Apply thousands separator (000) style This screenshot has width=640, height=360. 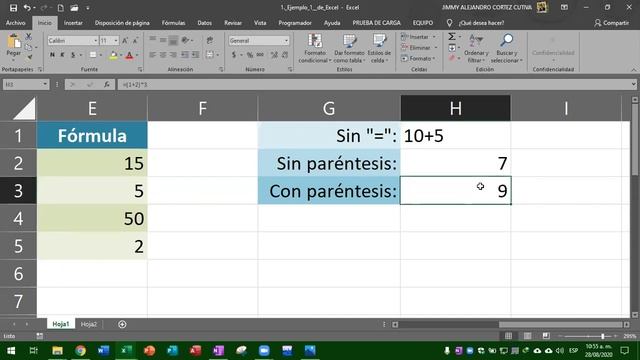click(260, 55)
